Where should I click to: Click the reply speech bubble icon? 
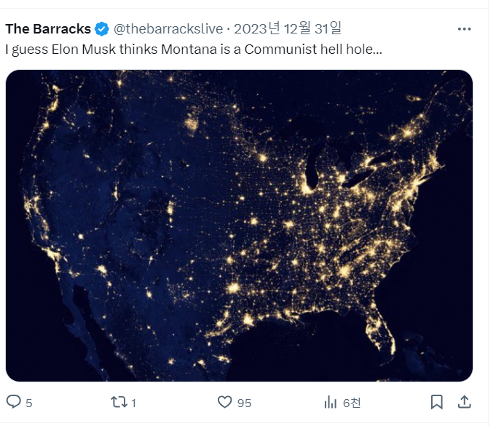pos(14,402)
